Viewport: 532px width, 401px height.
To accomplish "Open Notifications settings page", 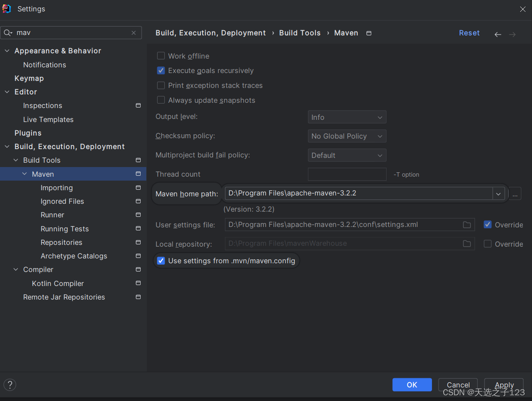I will tap(45, 65).
